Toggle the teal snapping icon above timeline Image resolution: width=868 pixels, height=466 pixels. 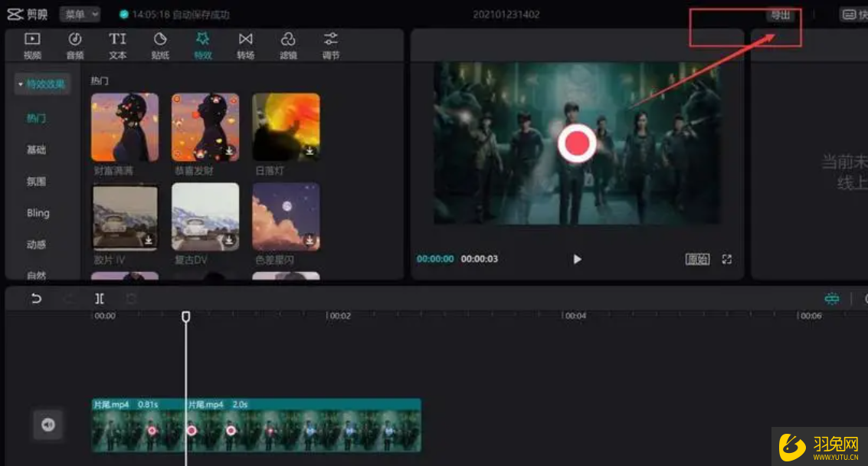click(831, 299)
